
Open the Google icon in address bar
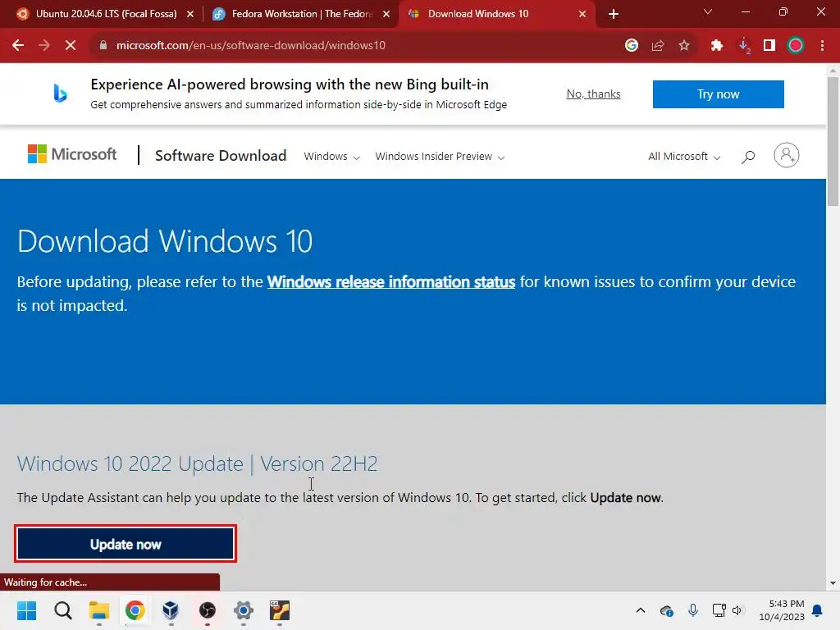[x=632, y=46]
